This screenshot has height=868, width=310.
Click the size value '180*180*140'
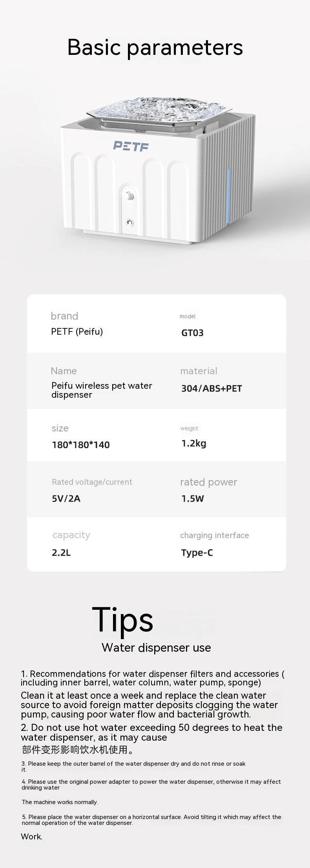(x=81, y=445)
